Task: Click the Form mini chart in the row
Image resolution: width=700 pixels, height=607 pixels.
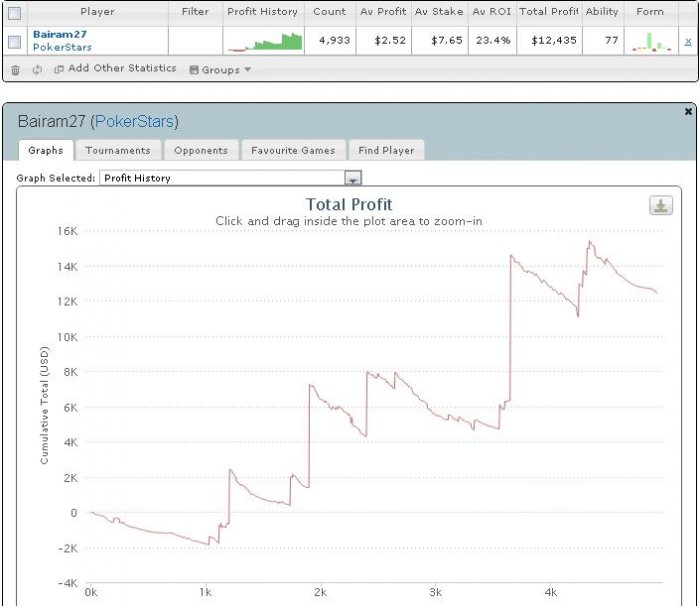Action: click(x=651, y=42)
